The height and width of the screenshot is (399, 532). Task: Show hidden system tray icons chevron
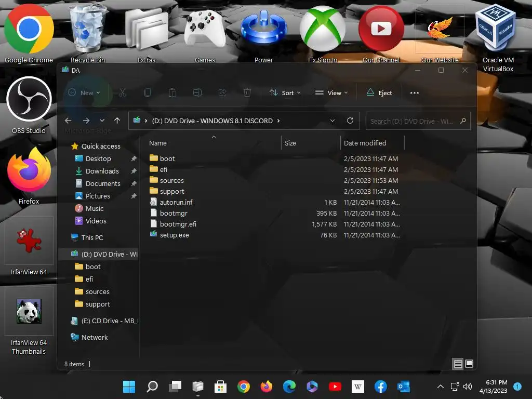pyautogui.click(x=441, y=387)
